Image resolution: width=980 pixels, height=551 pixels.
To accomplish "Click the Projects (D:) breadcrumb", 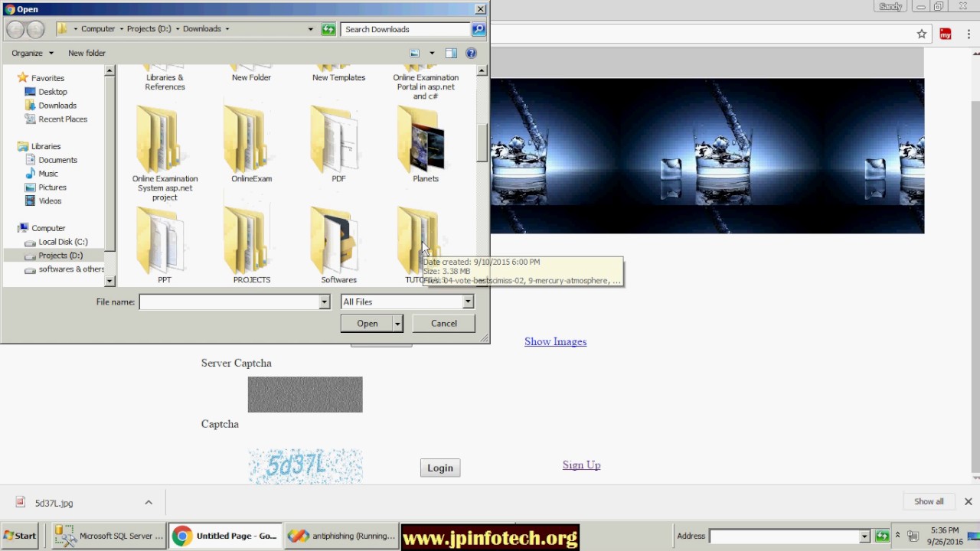I will pos(149,29).
